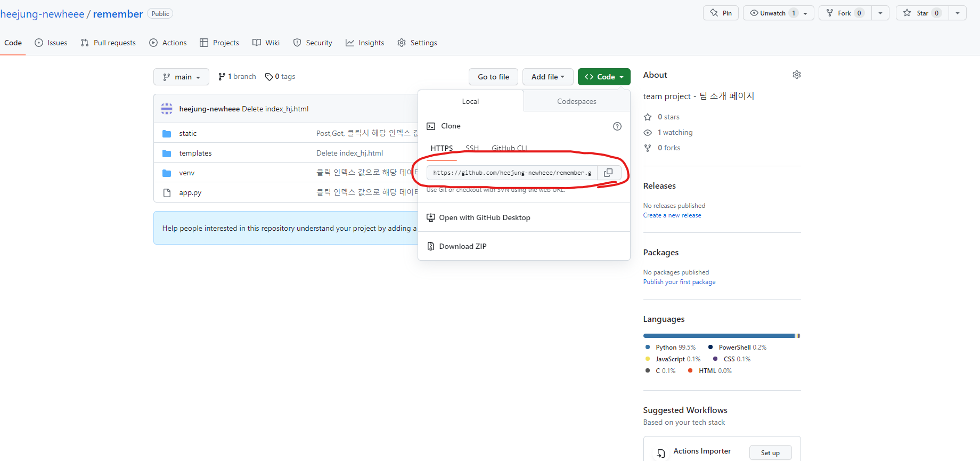Click the eye icon beside 1 watching

coord(648,132)
